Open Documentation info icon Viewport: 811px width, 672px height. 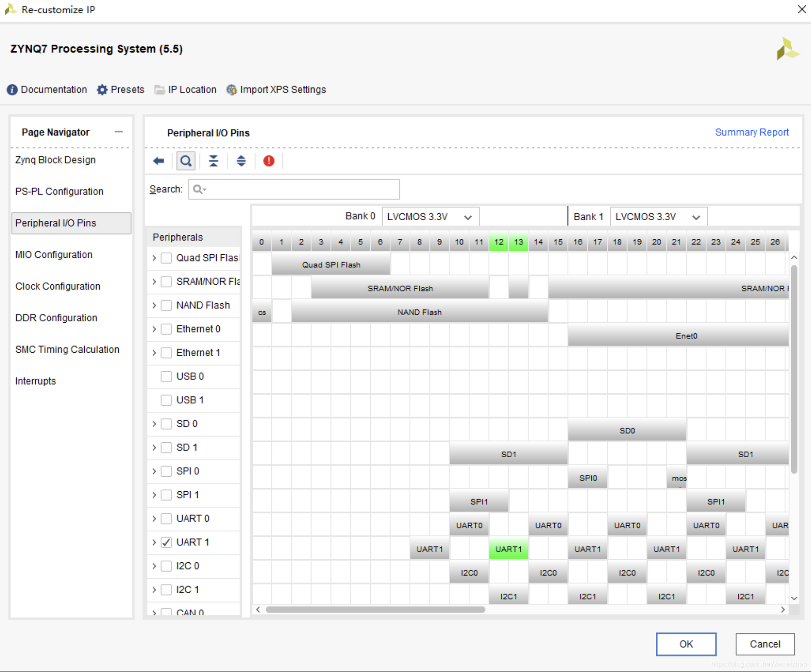pos(12,89)
